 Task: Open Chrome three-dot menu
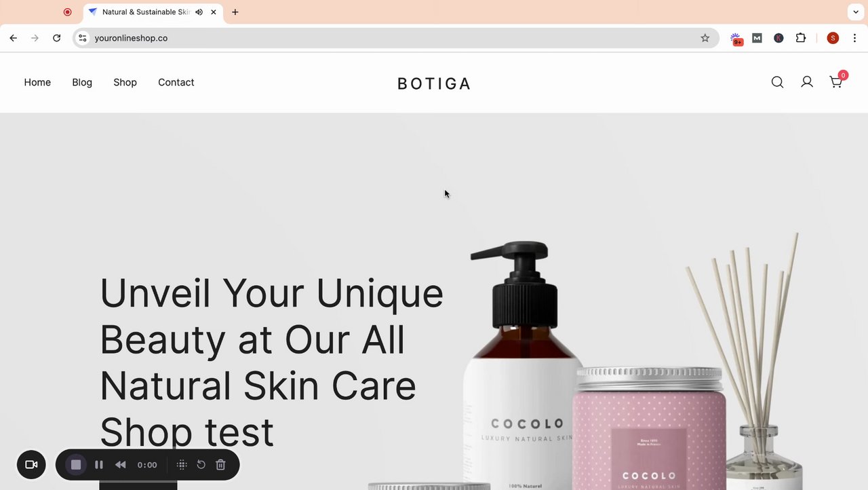854,38
